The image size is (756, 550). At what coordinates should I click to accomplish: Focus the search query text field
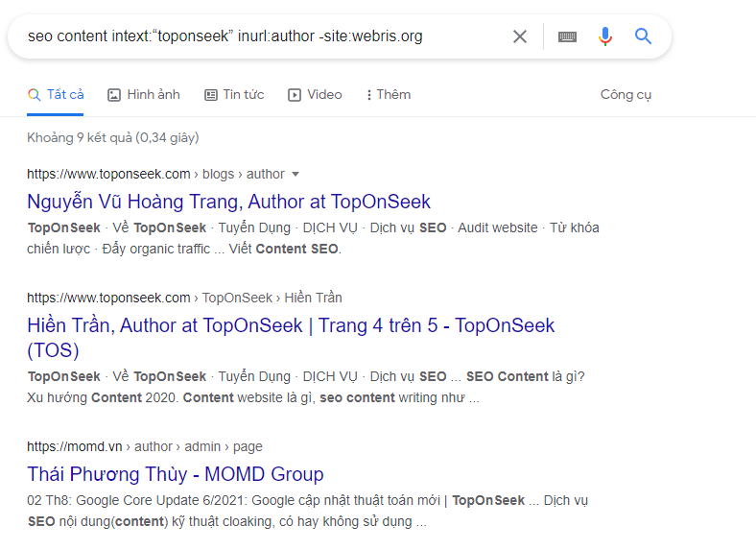click(x=259, y=36)
